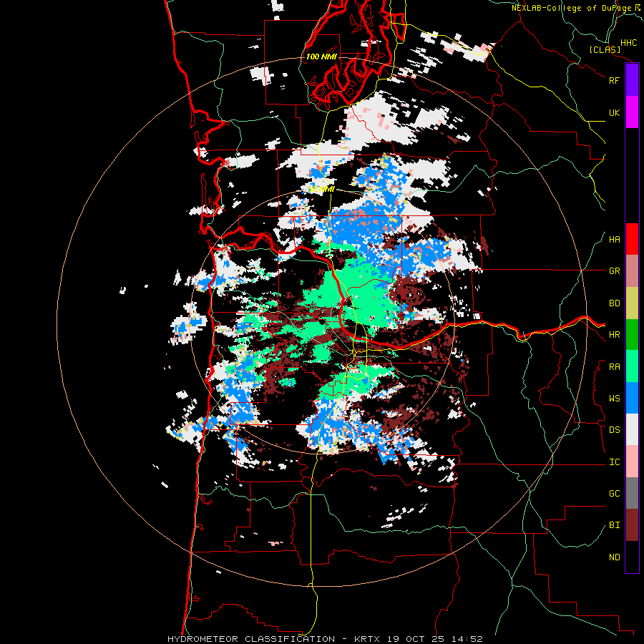Click the 'WS' legend label text
This screenshot has height=644, width=644.
point(615,399)
